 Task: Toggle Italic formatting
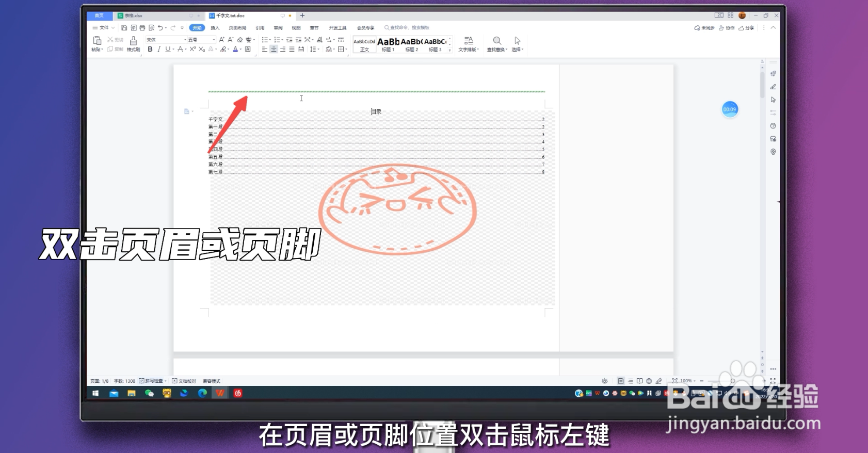pyautogui.click(x=159, y=50)
